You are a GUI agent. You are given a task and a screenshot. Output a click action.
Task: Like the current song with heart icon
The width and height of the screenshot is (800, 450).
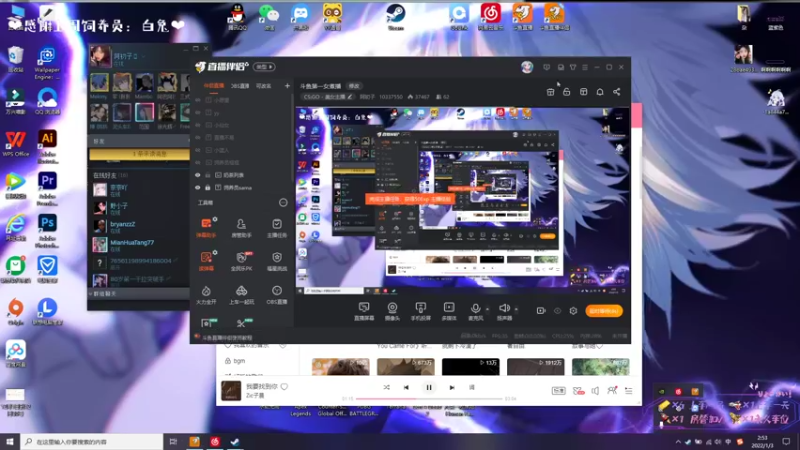tap(284, 386)
